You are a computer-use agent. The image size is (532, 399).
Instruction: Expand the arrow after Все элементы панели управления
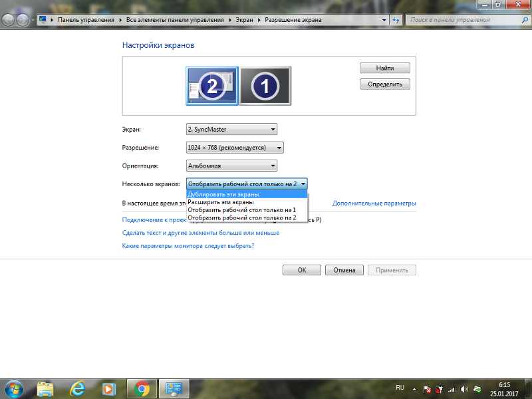tap(229, 20)
